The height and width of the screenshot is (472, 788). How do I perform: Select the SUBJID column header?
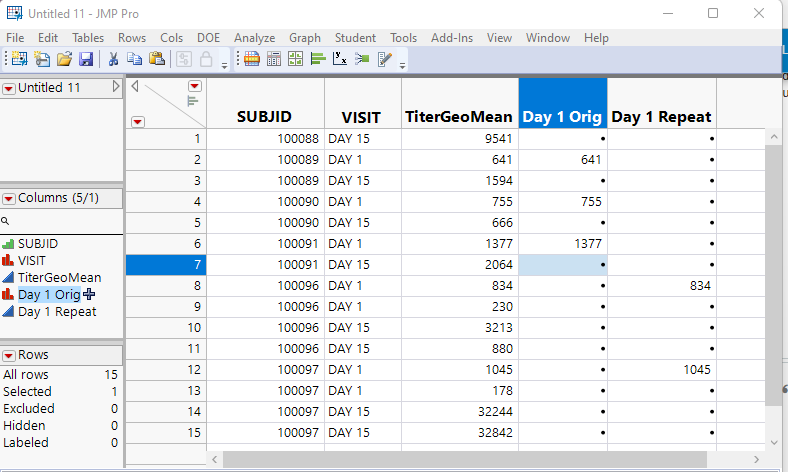[265, 104]
